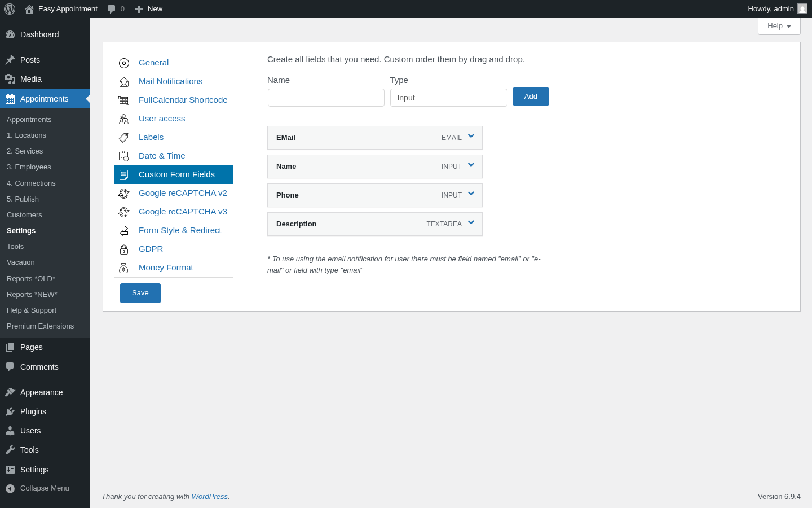Click the Appearance paintbrush icon
The height and width of the screenshot is (508, 812).
[x=10, y=392]
